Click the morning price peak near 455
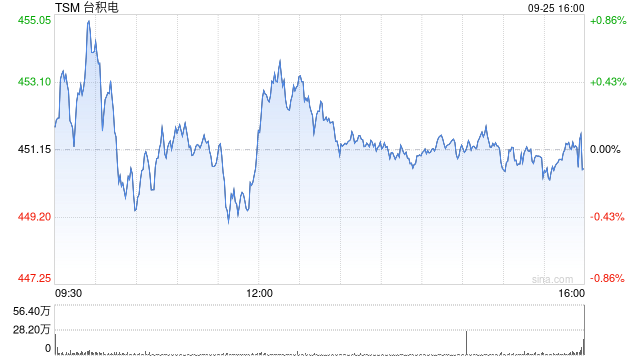 pos(89,22)
